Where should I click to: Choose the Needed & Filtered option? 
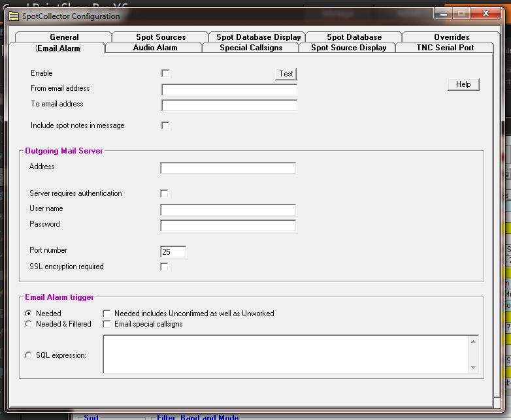pos(29,324)
